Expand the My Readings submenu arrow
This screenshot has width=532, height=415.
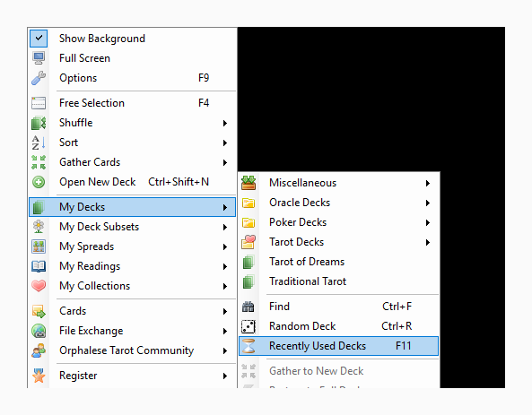pyautogui.click(x=225, y=266)
